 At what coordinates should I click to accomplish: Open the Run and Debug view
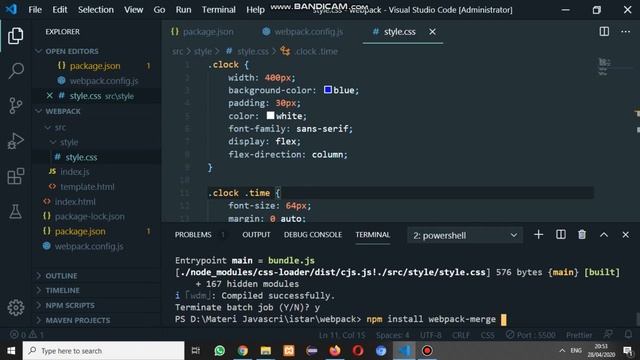point(16,141)
